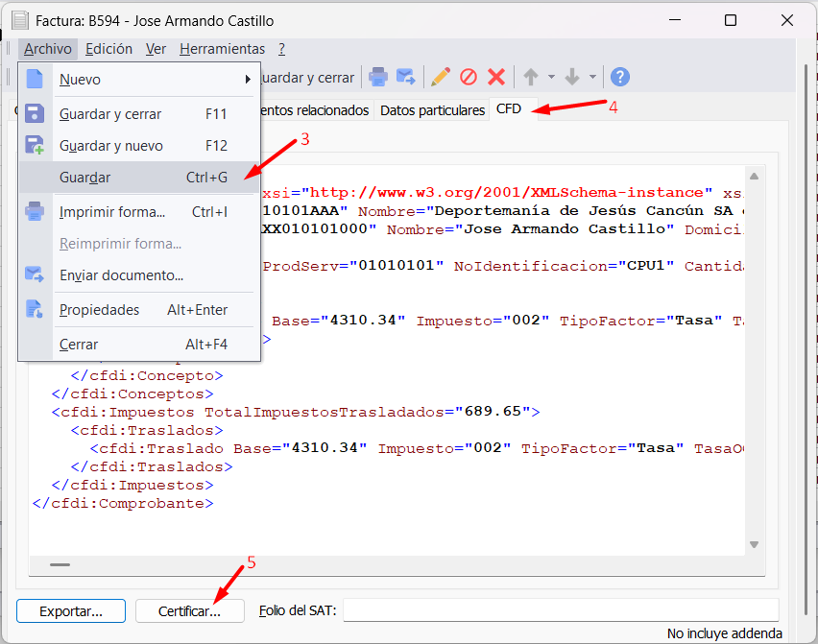
Task: Open help with the blue question icon
Action: [x=620, y=78]
